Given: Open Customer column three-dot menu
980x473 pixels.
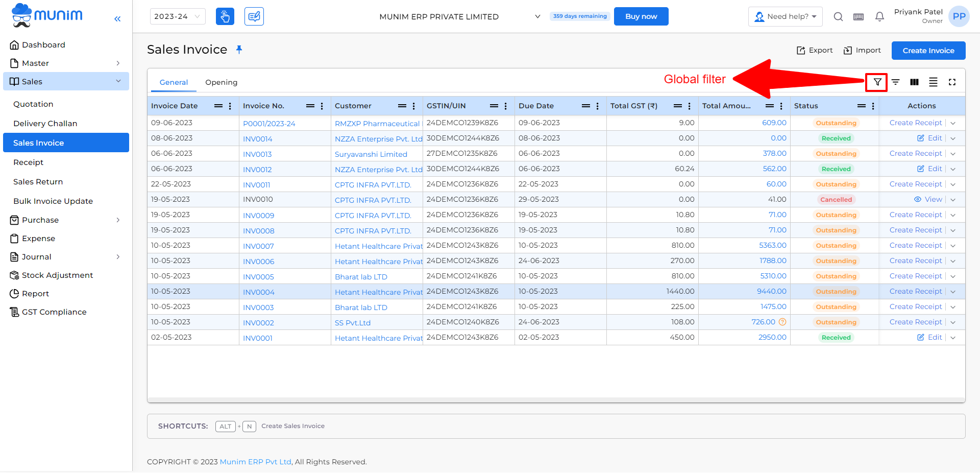Looking at the screenshot, I should click(x=414, y=106).
